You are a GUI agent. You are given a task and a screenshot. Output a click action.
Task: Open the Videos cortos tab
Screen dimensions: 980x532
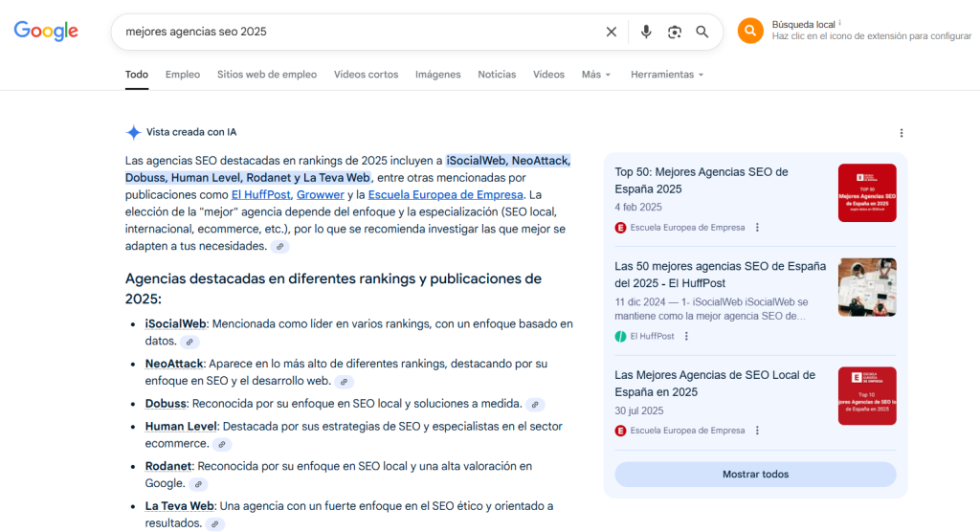[x=366, y=75]
